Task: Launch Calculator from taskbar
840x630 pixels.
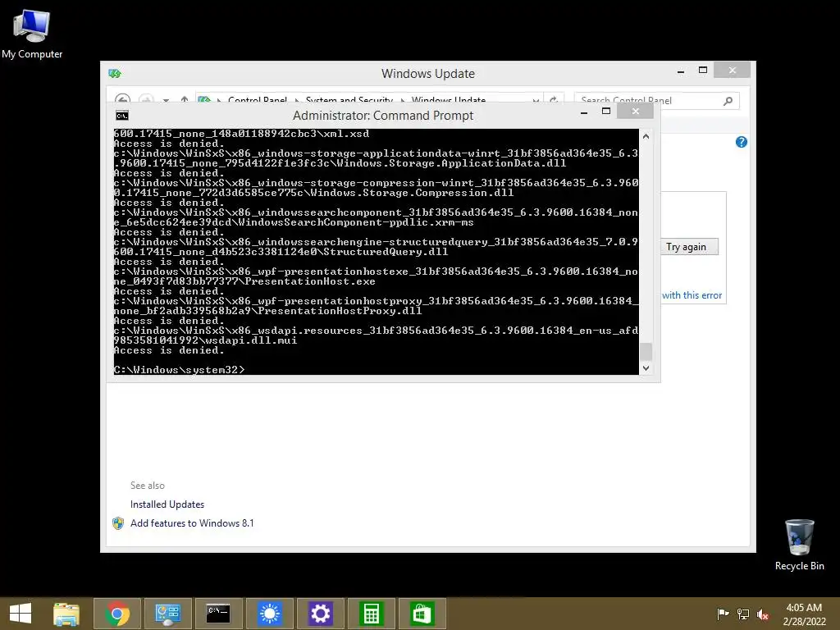Action: 372,614
